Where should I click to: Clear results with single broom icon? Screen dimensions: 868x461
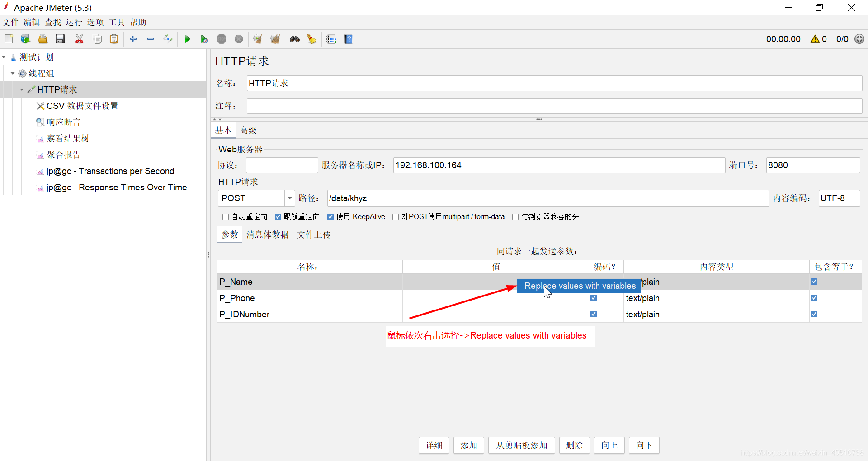pos(258,39)
